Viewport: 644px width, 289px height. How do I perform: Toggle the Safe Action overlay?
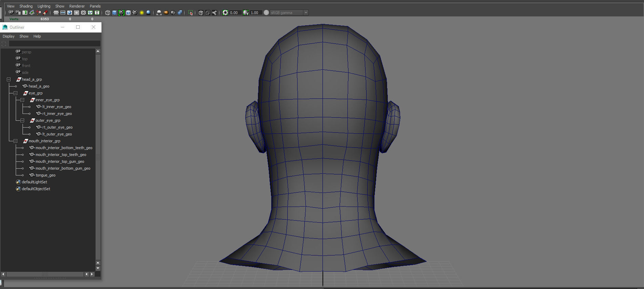[x=90, y=13]
